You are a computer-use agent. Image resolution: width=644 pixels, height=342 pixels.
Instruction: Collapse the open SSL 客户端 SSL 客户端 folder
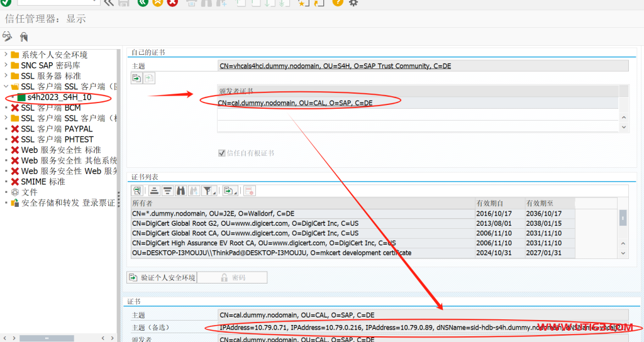click(x=6, y=87)
